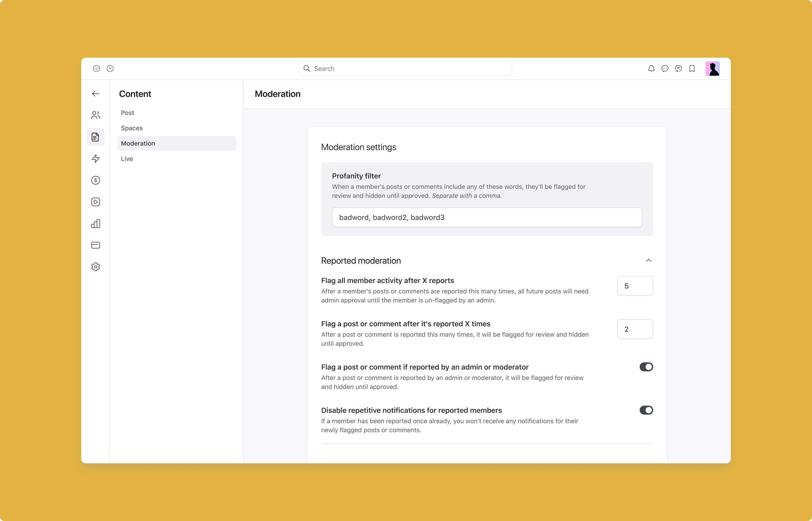Click "Flag a post or comment after it's reported X times"
The height and width of the screenshot is (521, 812).
(406, 324)
